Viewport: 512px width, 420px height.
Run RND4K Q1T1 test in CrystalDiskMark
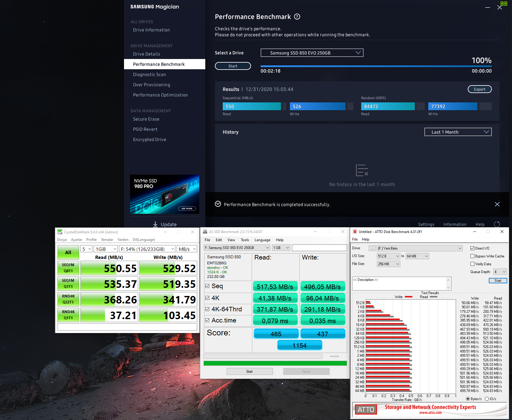tap(68, 315)
